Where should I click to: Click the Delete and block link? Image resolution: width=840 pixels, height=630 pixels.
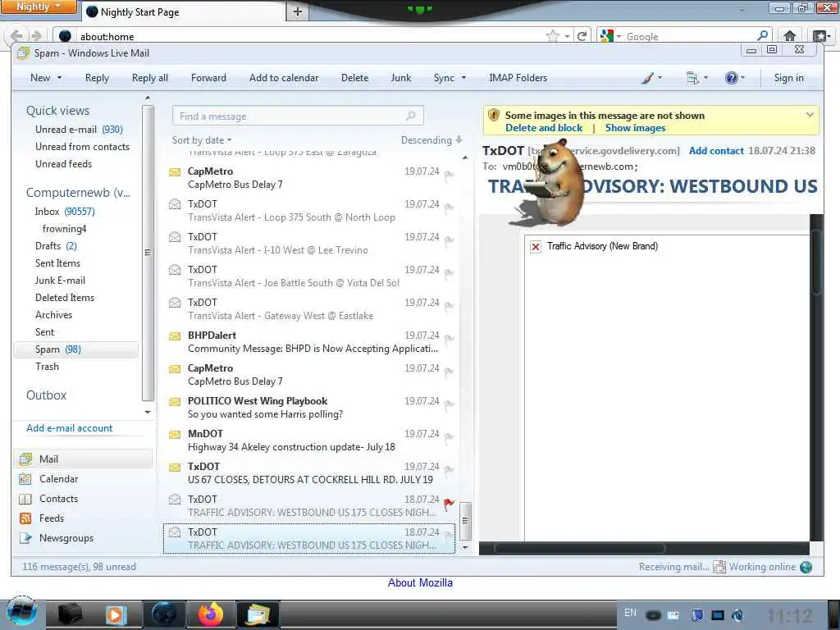(544, 128)
